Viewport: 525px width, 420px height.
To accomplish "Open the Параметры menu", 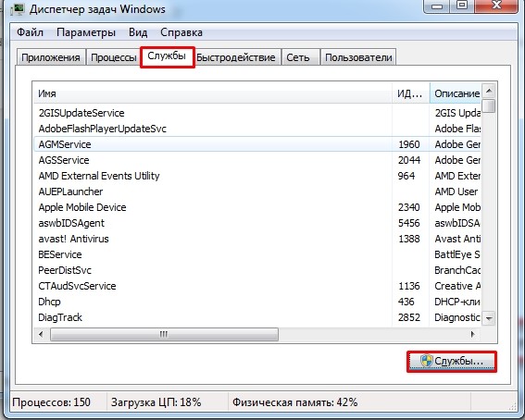I will pos(86,32).
